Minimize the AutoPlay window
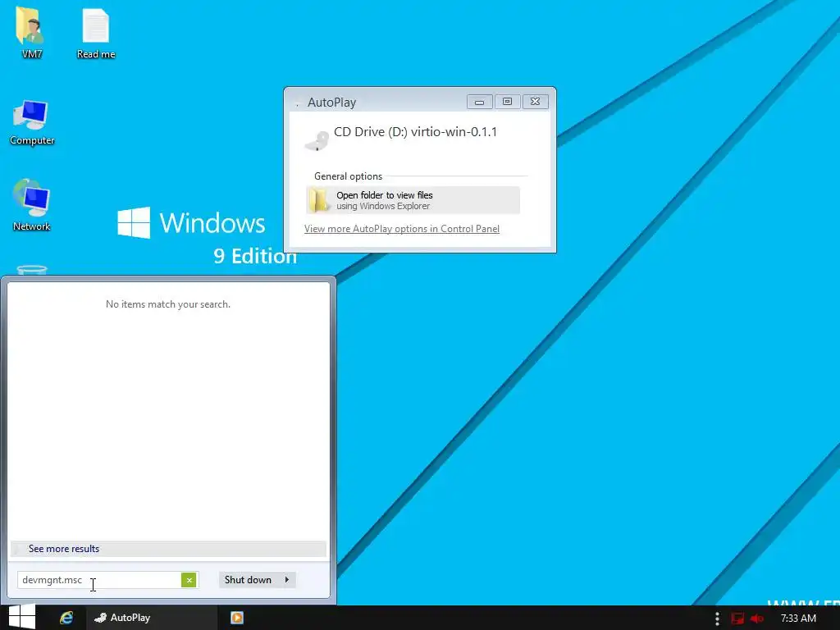This screenshot has width=840, height=630. [479, 102]
